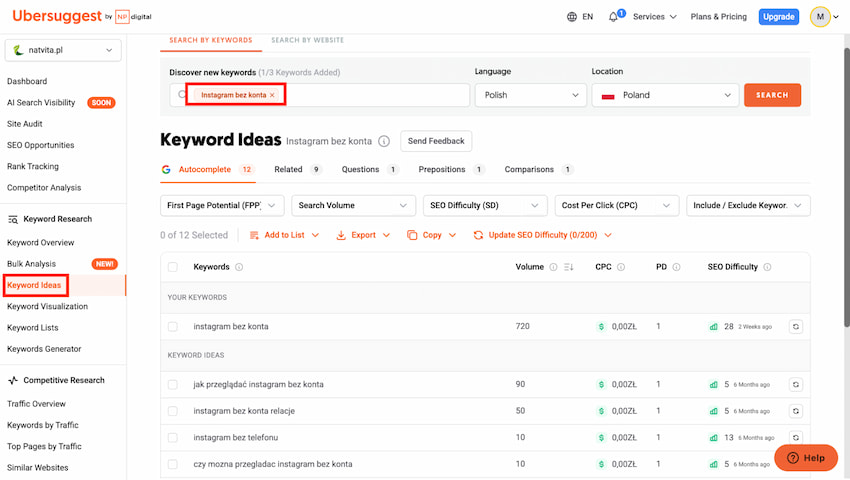Open the Location dropdown set to Poland
Viewport: 850px width, 480px height.
[x=665, y=95]
